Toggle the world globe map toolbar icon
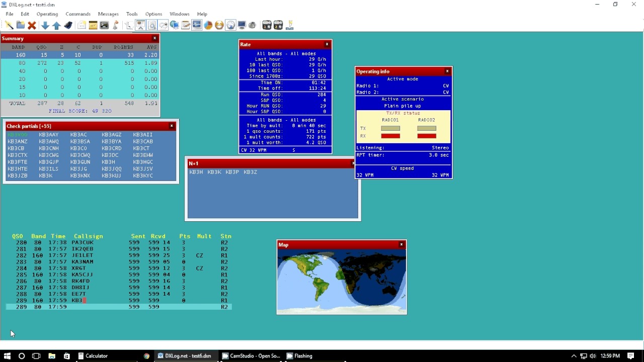The width and height of the screenshot is (644, 362). [x=230, y=25]
